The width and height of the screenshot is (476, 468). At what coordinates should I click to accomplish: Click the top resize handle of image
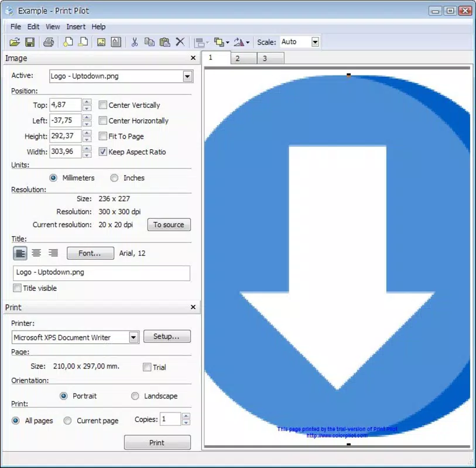[x=348, y=74]
